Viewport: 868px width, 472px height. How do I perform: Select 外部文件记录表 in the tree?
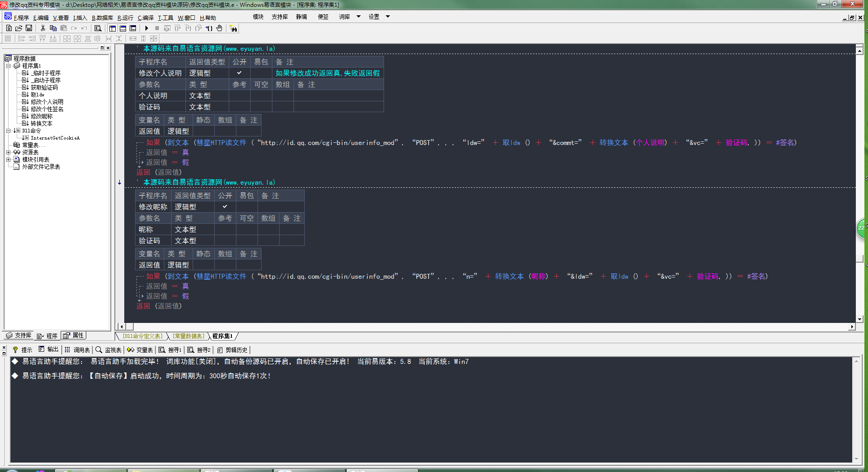click(x=41, y=167)
